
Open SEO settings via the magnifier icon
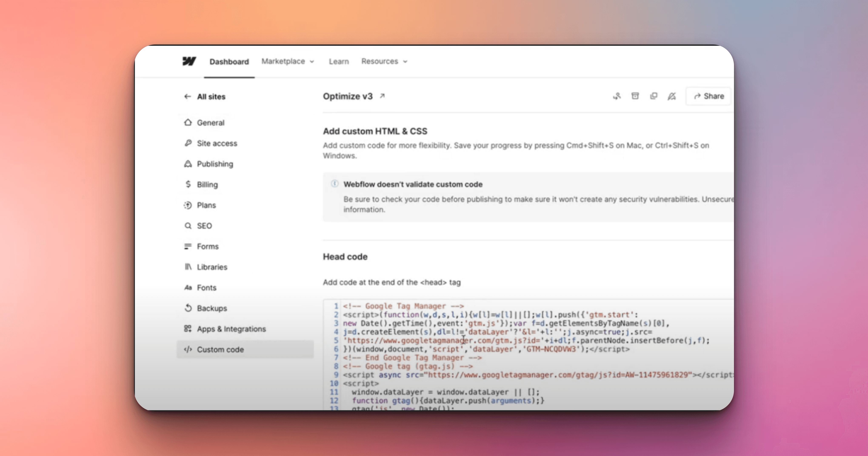[188, 226]
